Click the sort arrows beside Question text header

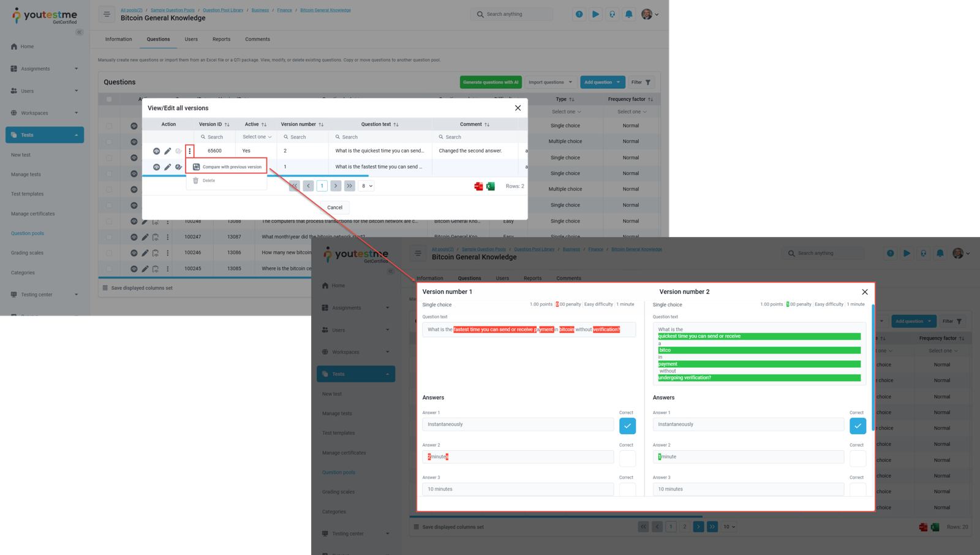(x=396, y=124)
